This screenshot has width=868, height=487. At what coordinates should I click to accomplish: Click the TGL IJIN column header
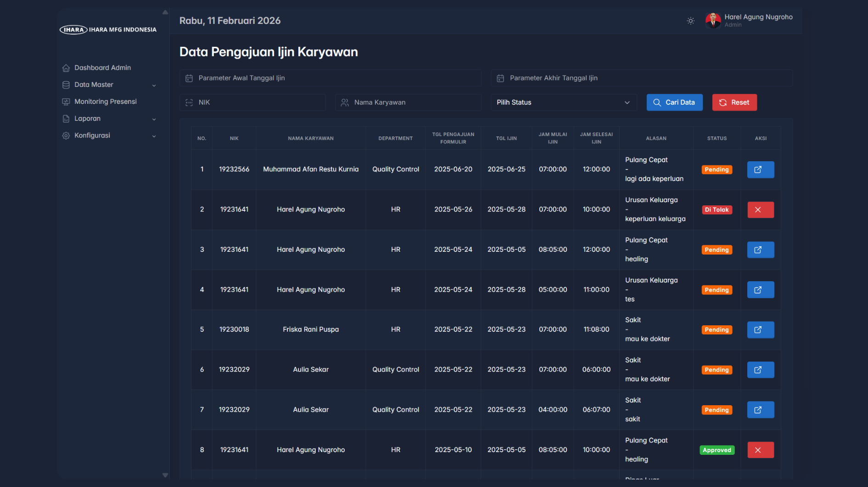[x=506, y=138]
